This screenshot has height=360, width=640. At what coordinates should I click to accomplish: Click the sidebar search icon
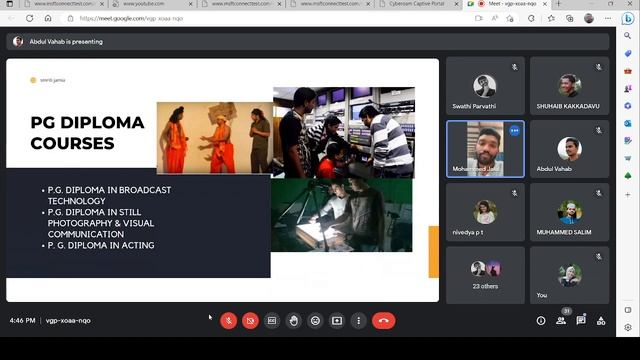pos(628,36)
